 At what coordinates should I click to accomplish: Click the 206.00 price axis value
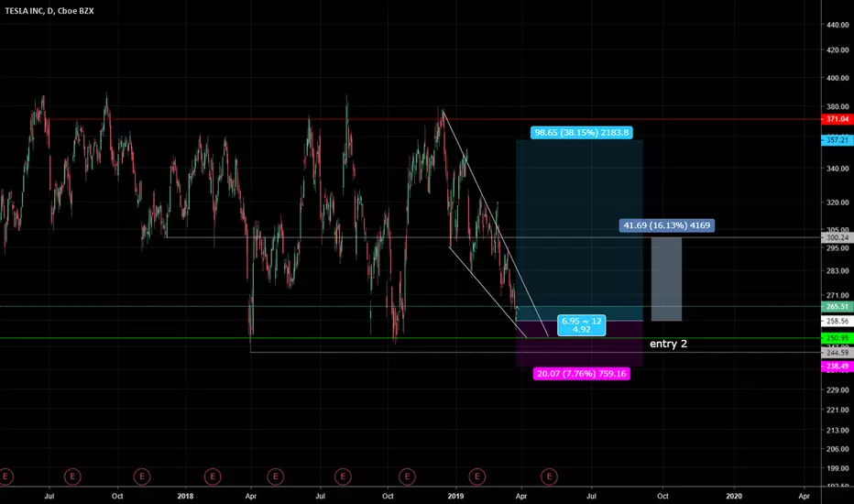click(838, 450)
